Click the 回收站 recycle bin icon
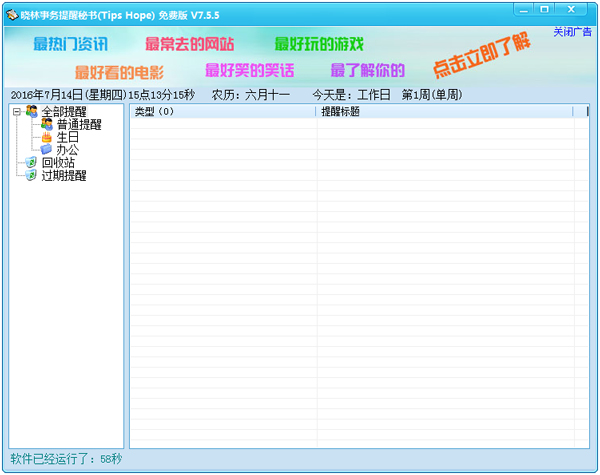 coord(32,162)
